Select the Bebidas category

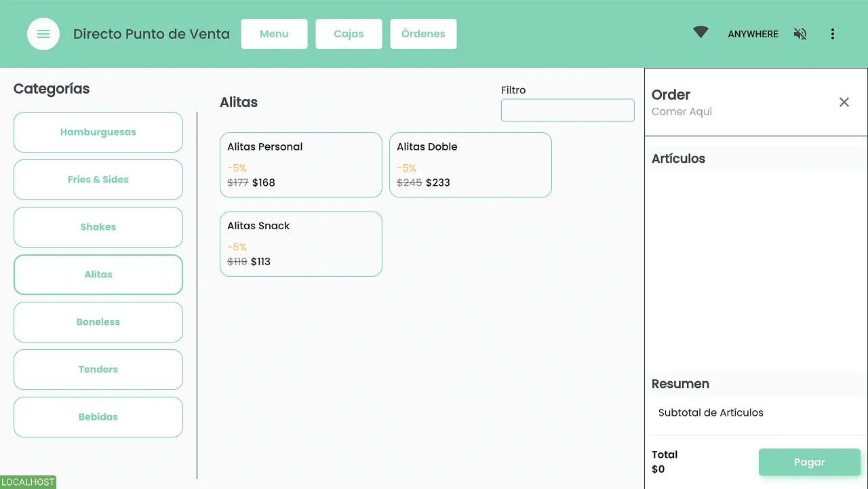tap(98, 417)
